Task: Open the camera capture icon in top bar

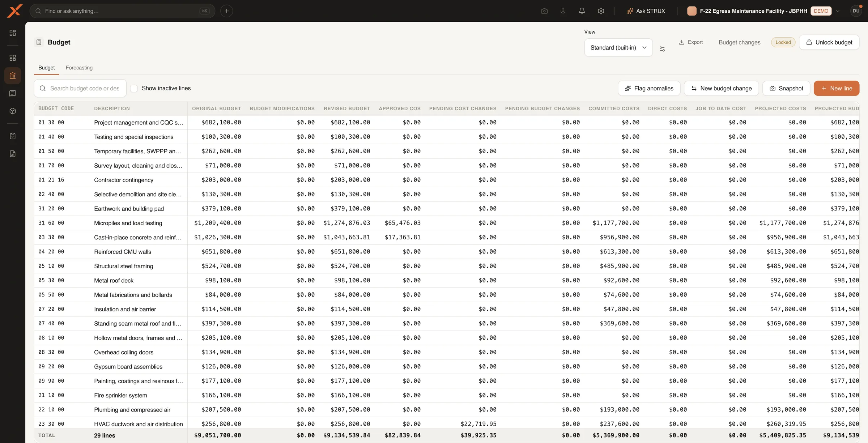Action: coord(544,11)
